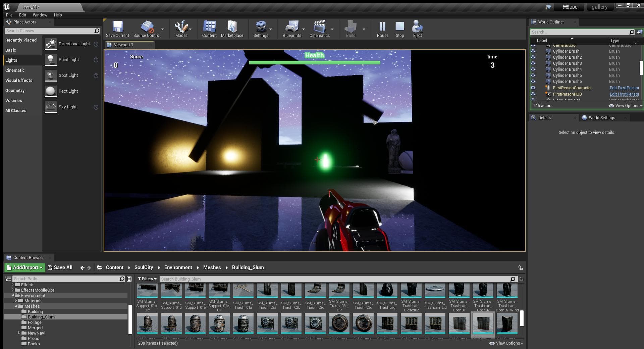Switch to the World Settings tab
This screenshot has height=349, width=644.
click(602, 117)
